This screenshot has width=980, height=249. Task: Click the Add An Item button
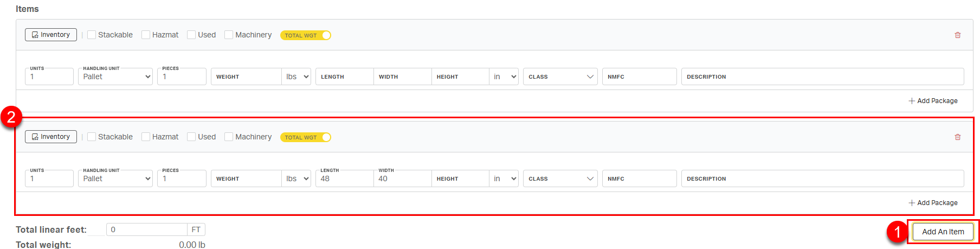943,232
